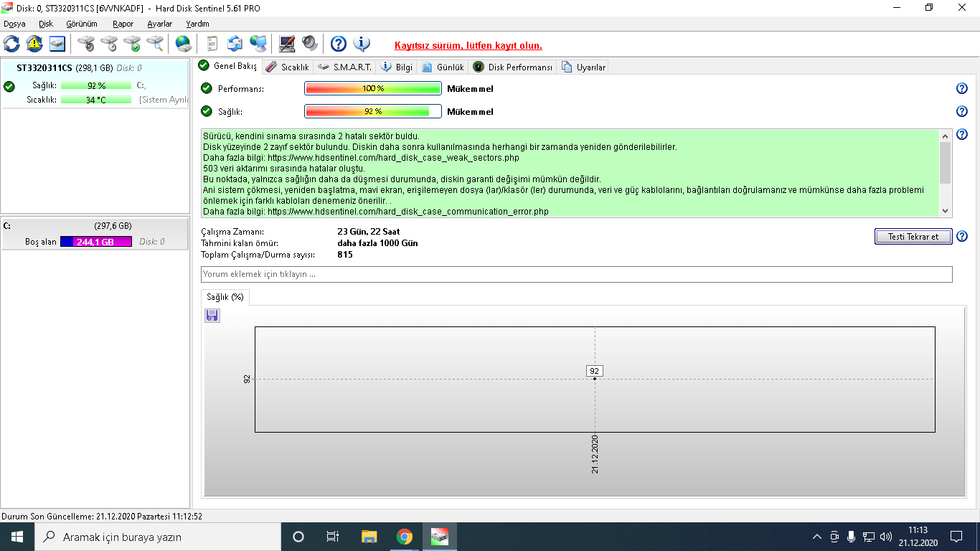This screenshot has width=980, height=551.
Task: Click the disk with magnifier surface test icon
Action: click(x=155, y=44)
